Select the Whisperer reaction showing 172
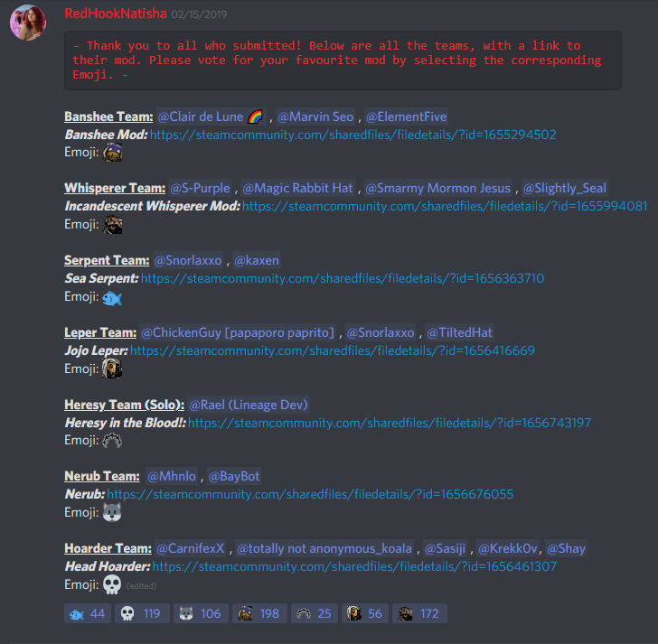This screenshot has height=644, width=658. 419,613
